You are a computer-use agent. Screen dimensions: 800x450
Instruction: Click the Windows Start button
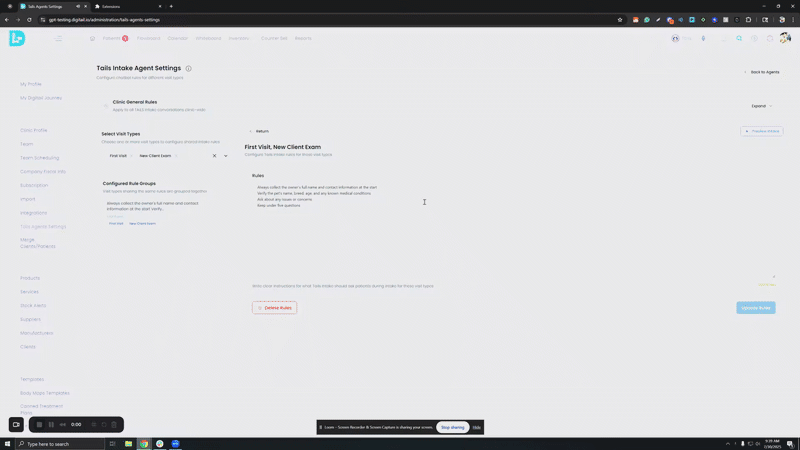click(x=7, y=444)
